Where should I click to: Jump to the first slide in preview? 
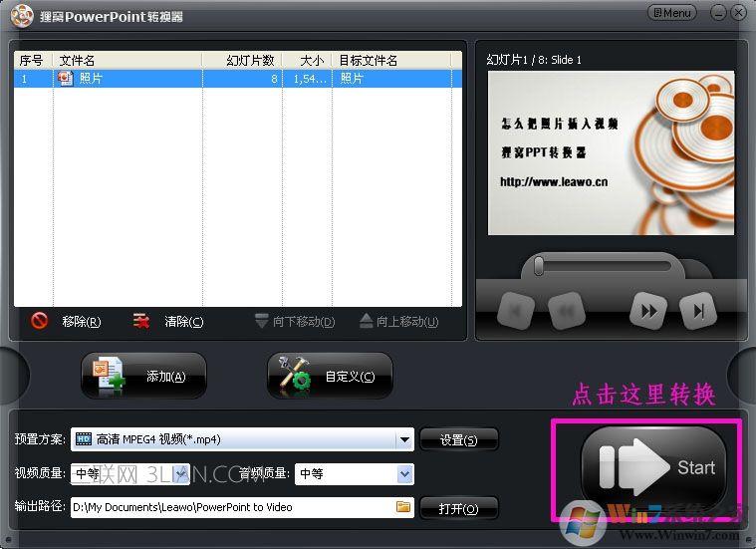point(515,312)
